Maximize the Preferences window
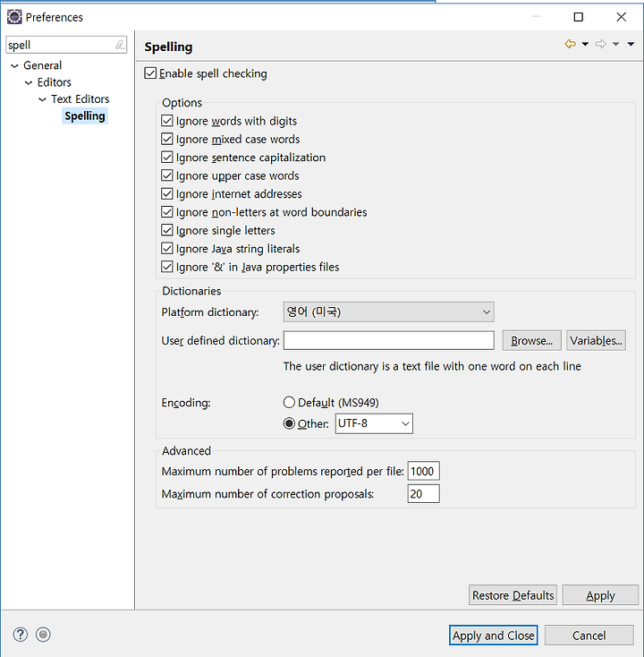Viewport: 644px width, 657px height. pyautogui.click(x=579, y=17)
